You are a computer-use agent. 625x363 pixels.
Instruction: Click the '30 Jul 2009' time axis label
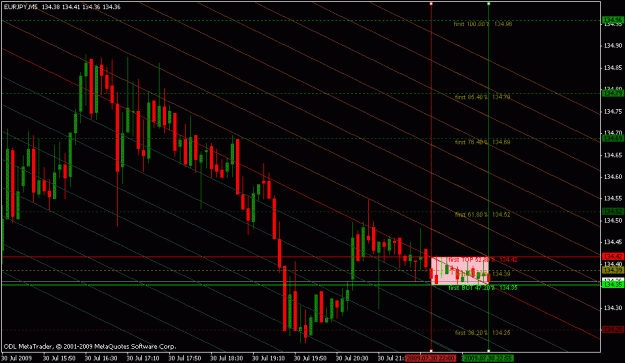point(16,358)
